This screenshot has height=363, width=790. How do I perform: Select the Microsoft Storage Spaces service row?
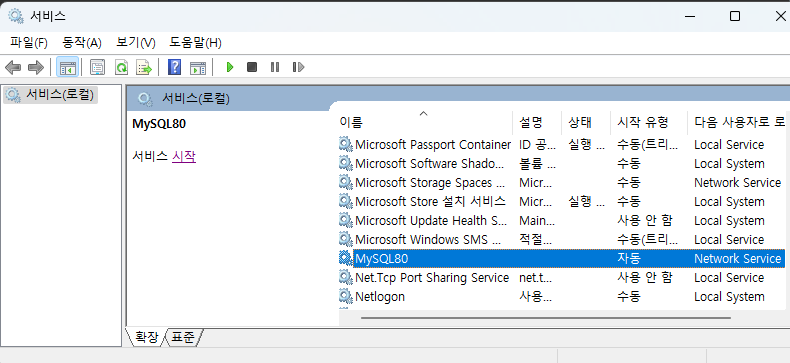pyautogui.click(x=562, y=183)
